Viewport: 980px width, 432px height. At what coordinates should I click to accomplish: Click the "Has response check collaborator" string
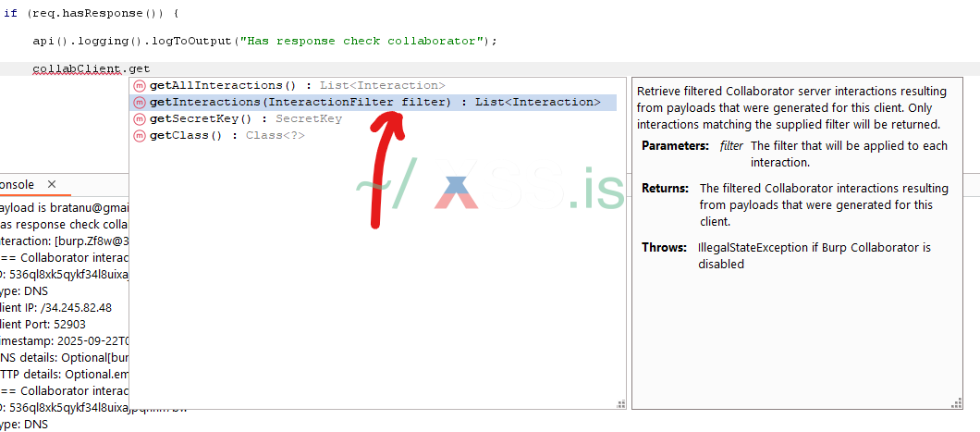pos(362,41)
